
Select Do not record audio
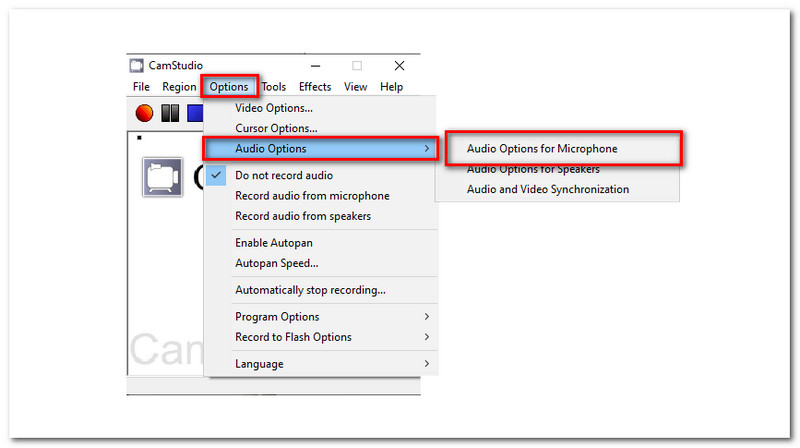pyautogui.click(x=320, y=176)
